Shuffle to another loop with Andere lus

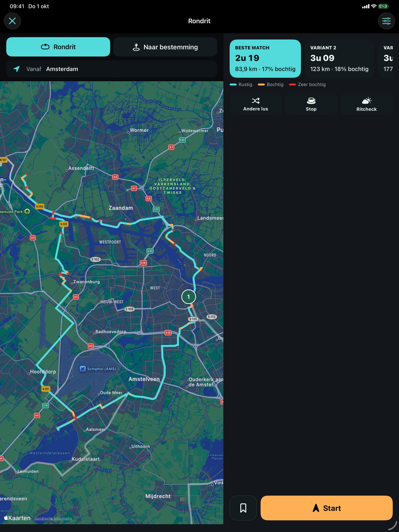255,104
